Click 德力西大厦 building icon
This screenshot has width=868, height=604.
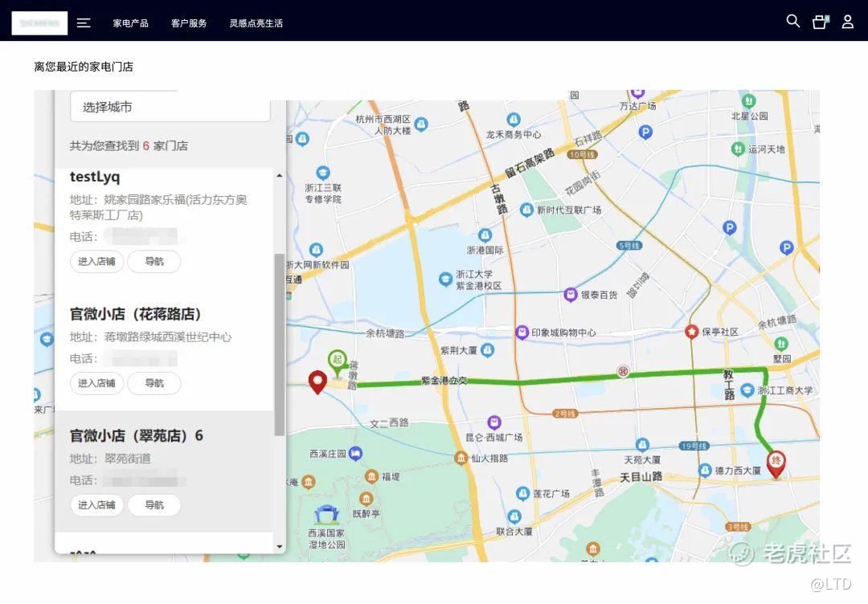705,470
